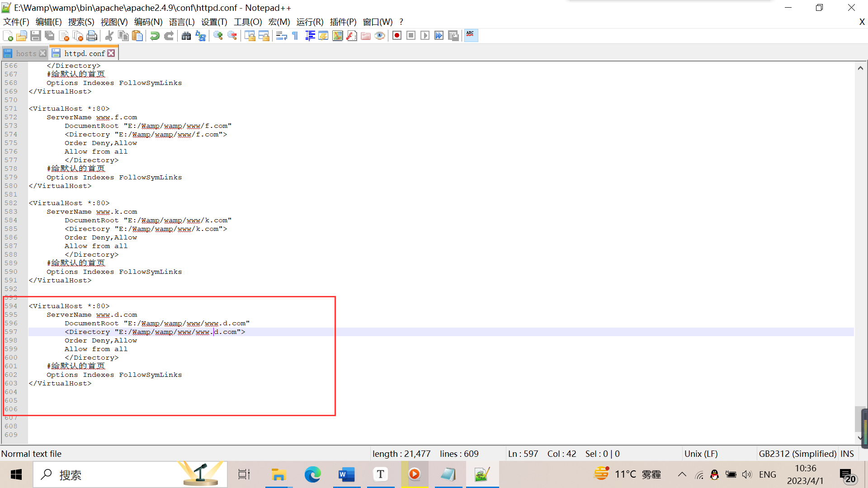Create a new file with toolbar icon
This screenshot has width=868, height=488.
8,36
